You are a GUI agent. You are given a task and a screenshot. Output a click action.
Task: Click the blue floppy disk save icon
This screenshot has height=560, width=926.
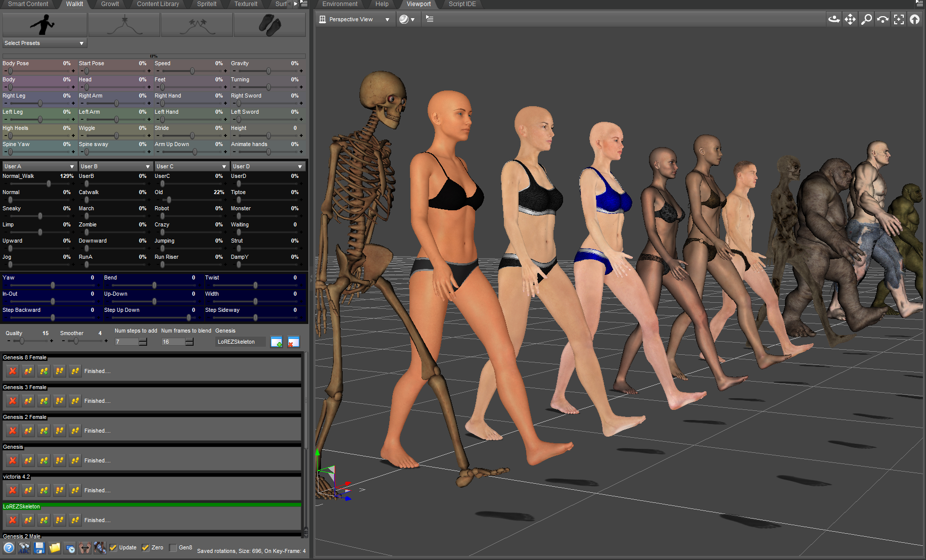point(39,548)
